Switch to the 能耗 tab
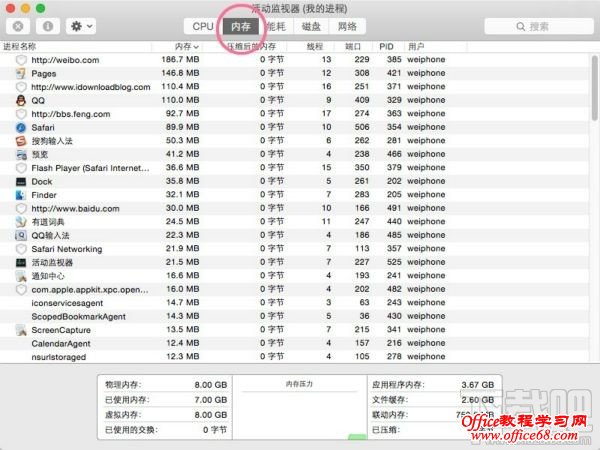The image size is (600, 450). tap(276, 26)
